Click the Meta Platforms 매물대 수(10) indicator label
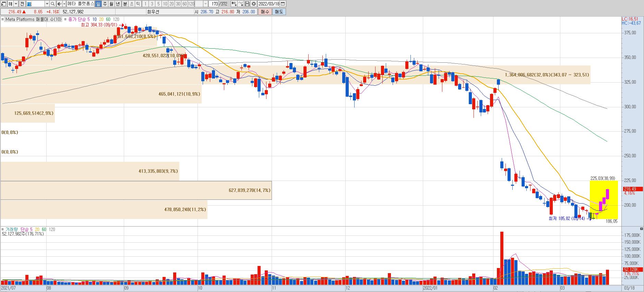This screenshot has width=644, height=292. coord(33,19)
